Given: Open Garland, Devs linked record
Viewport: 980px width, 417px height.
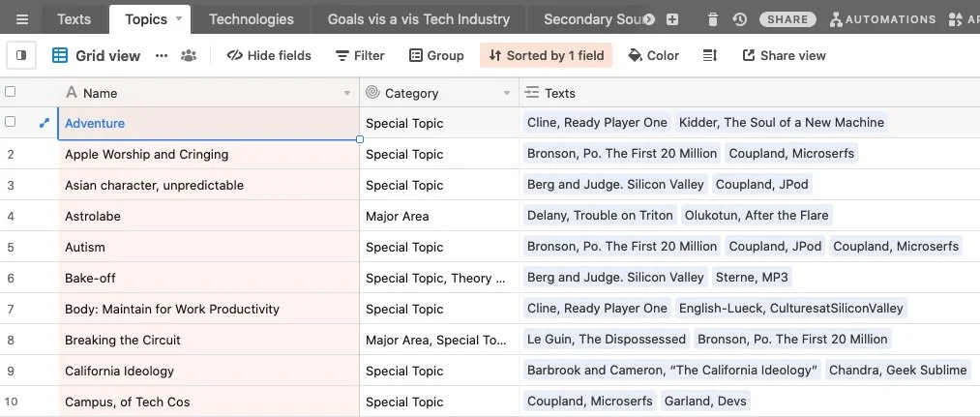Looking at the screenshot, I should 705,401.
